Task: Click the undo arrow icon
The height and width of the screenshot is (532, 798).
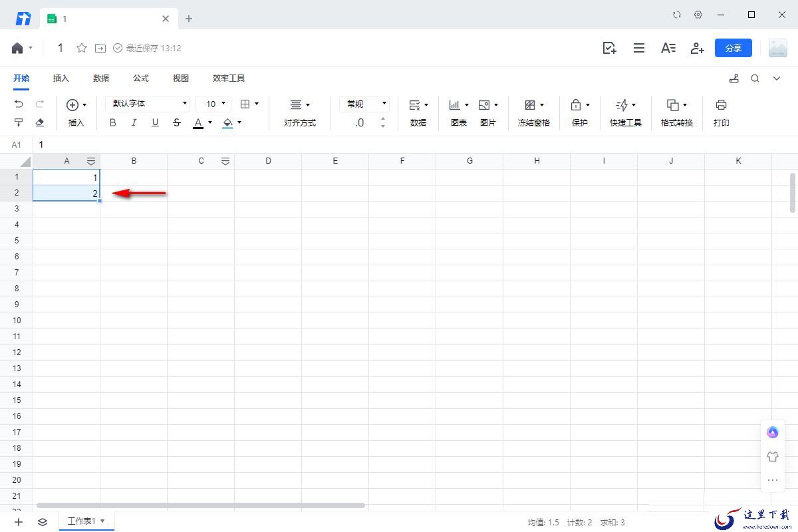Action: pyautogui.click(x=19, y=104)
